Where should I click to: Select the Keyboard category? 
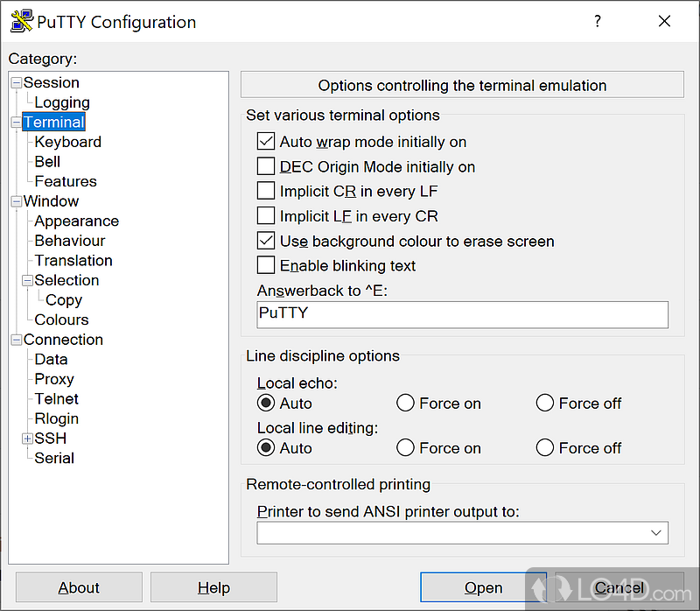pos(67,142)
